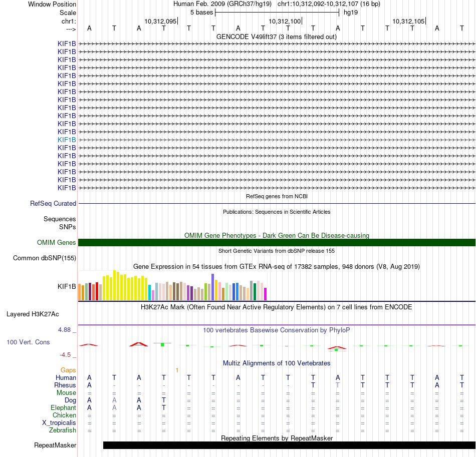Open the H3K27Ac Mark ENCODE track title

click(277, 307)
